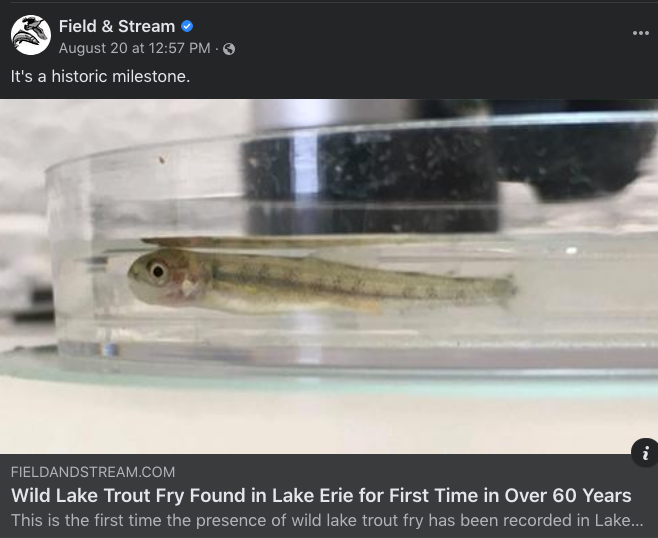Click the article description snippet text
658x538 pixels.
(x=327, y=520)
